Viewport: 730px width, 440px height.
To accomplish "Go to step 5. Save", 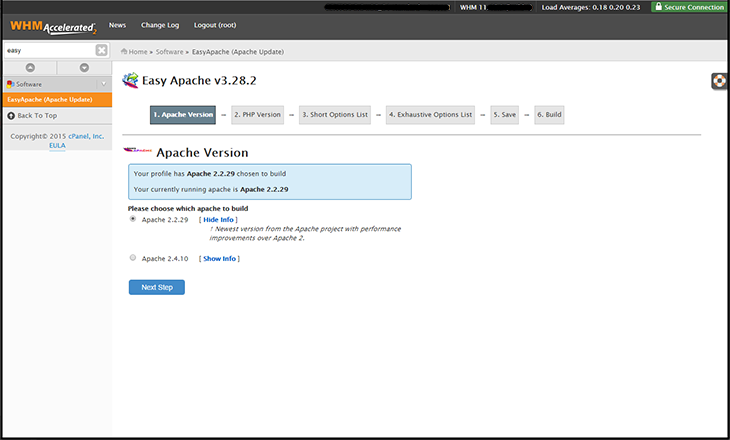I will (505, 115).
